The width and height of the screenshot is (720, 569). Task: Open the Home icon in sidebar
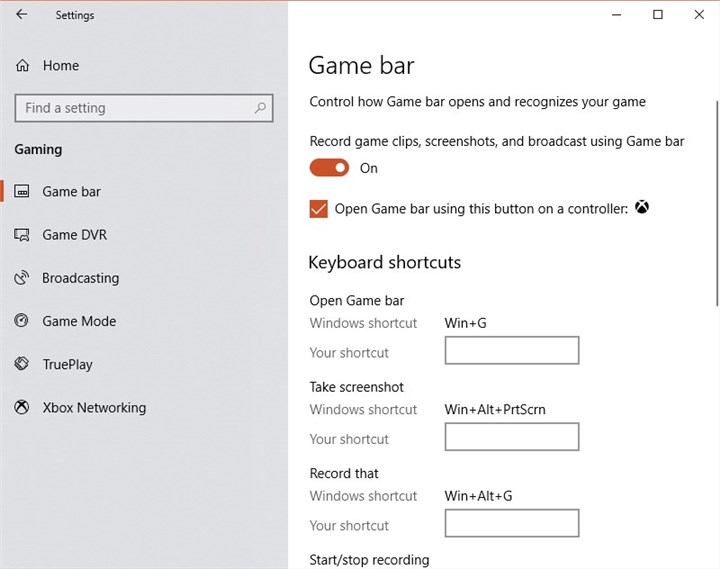click(22, 66)
